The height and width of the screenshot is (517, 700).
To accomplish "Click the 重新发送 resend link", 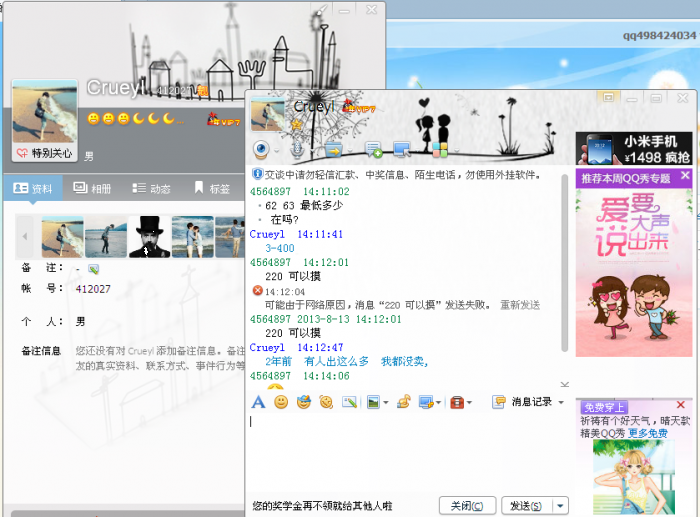I will point(520,305).
